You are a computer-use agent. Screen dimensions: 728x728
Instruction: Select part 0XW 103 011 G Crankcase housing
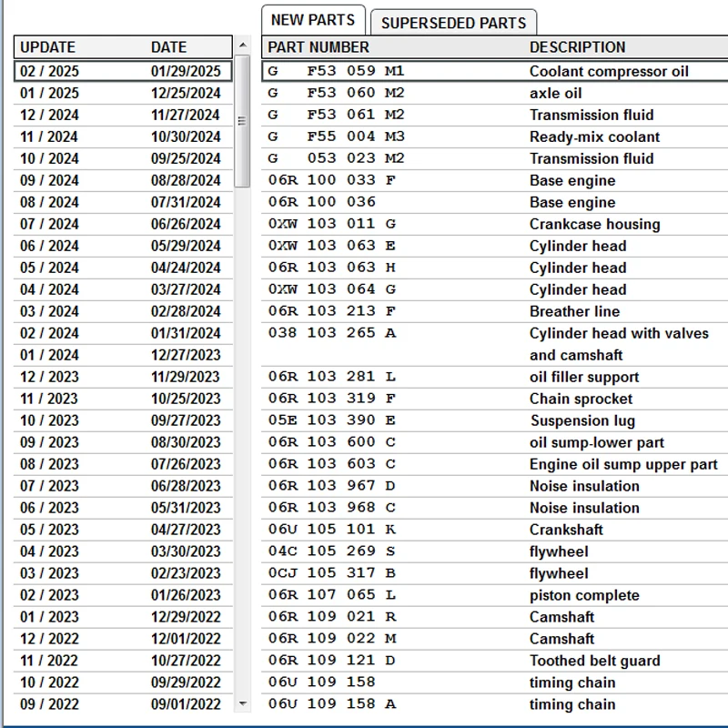pyautogui.click(x=495, y=224)
